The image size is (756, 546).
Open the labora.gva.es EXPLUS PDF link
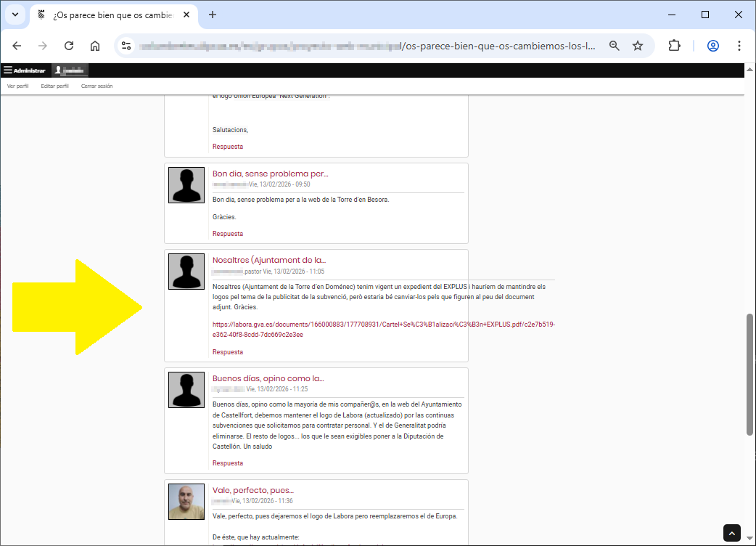384,330
